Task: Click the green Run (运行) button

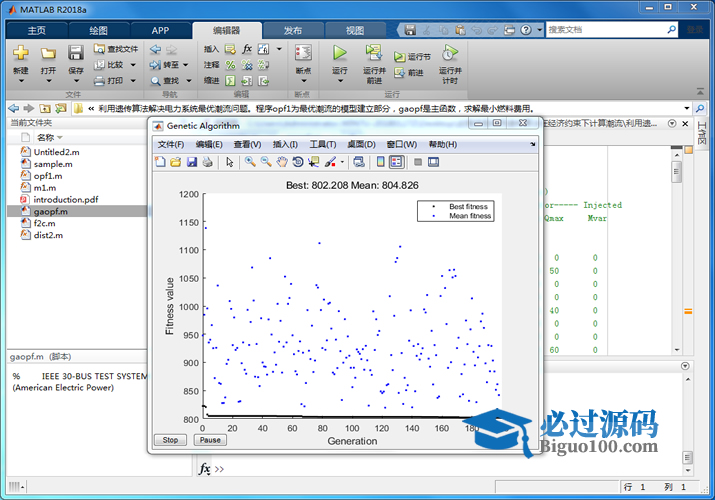Action: 339,54
